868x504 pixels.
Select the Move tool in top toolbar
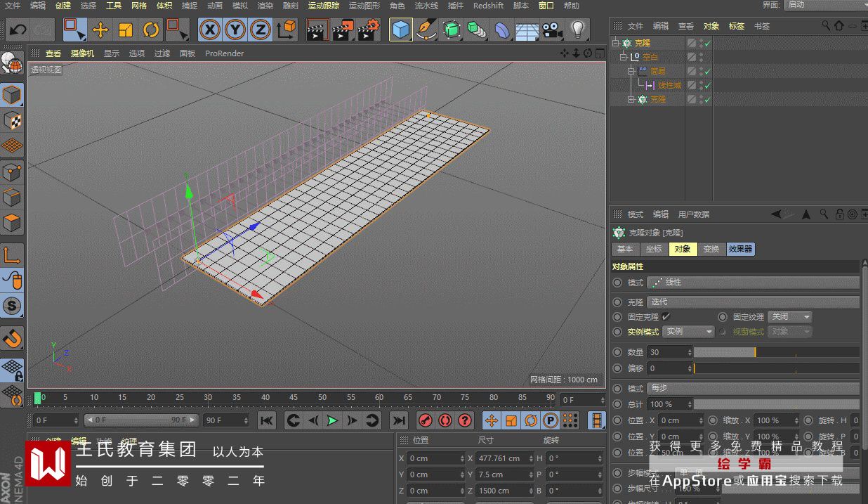click(100, 30)
